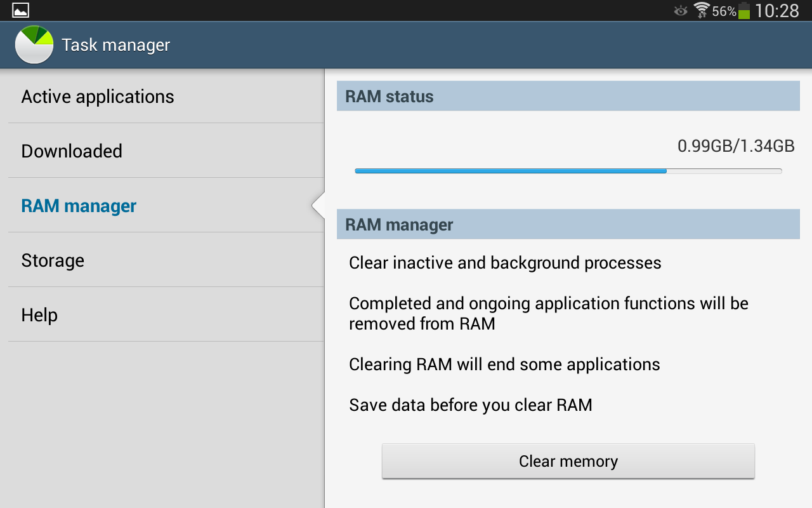
Task: Tap the 'Save data before you clear RAM' note
Action: pos(470,405)
